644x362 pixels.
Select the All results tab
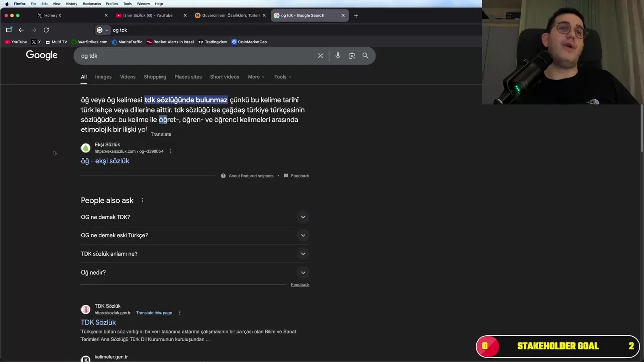click(84, 77)
